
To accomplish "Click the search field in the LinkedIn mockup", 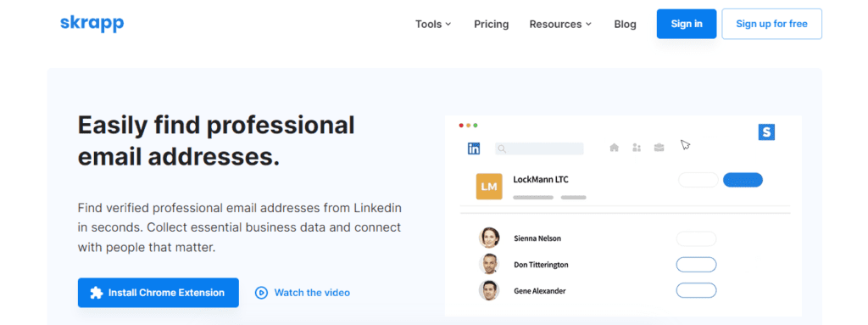I will point(539,148).
